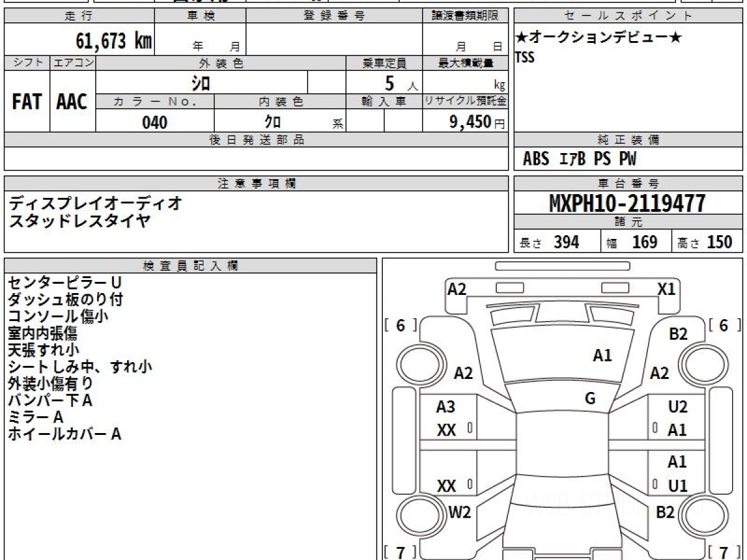Click the 車台番号 header
Viewport: 747px width, 560px height.
[x=629, y=184]
